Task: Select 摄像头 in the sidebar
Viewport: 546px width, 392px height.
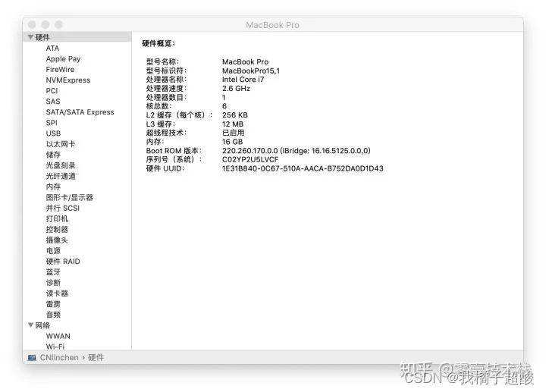Action: [x=57, y=240]
